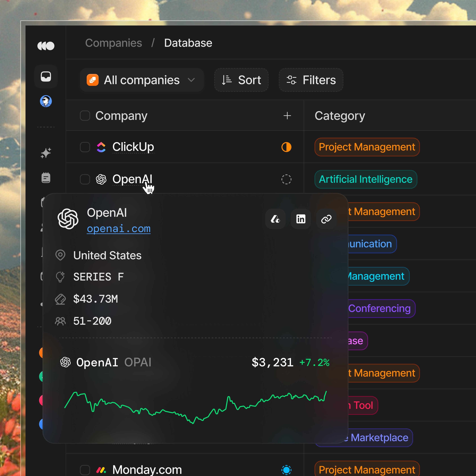The width and height of the screenshot is (476, 476).
Task: Select the sparkles AI icon in the sidebar
Action: [46, 153]
